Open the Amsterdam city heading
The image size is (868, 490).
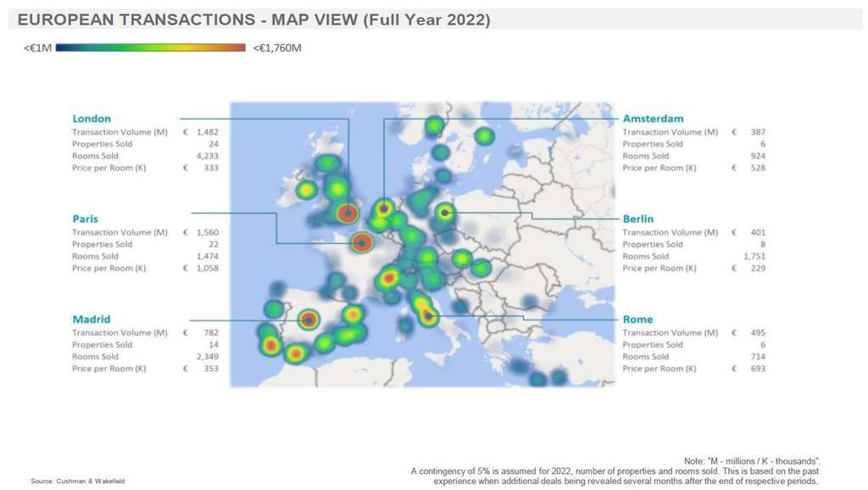tap(653, 119)
